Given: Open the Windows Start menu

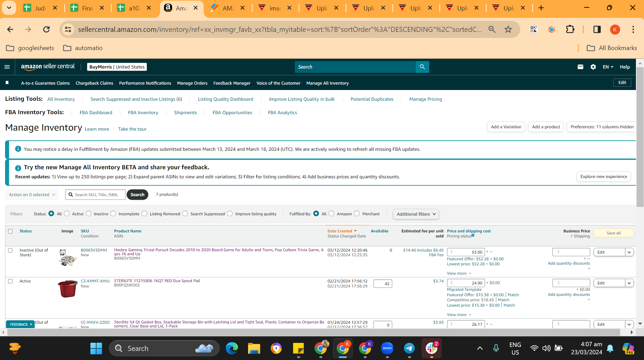Looking at the screenshot, I should coord(96,348).
